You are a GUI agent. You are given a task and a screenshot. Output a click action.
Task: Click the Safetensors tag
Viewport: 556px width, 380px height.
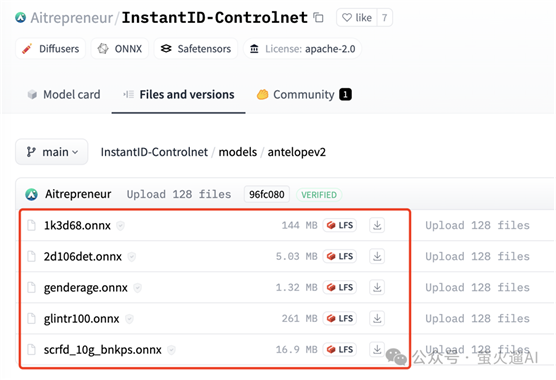coord(196,49)
